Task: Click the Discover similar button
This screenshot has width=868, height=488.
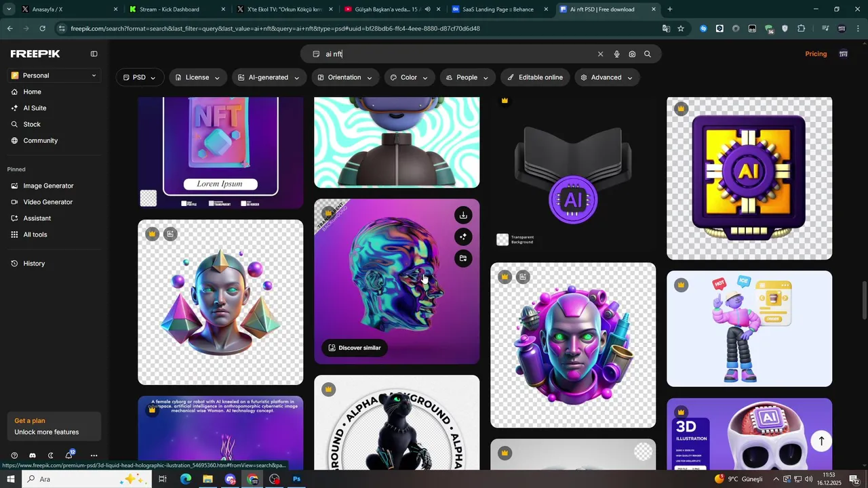Action: [355, 348]
